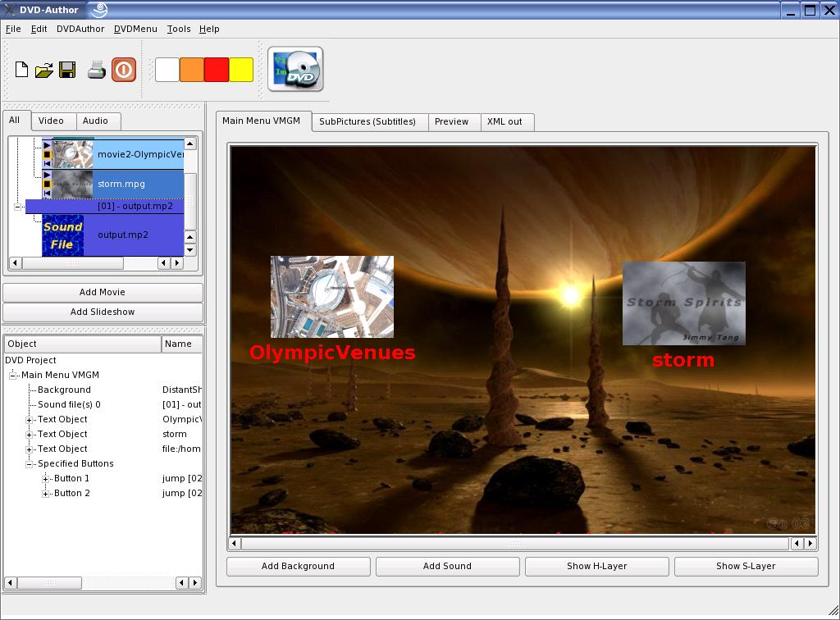
Task: Open a project with the folder icon
Action: [x=44, y=71]
